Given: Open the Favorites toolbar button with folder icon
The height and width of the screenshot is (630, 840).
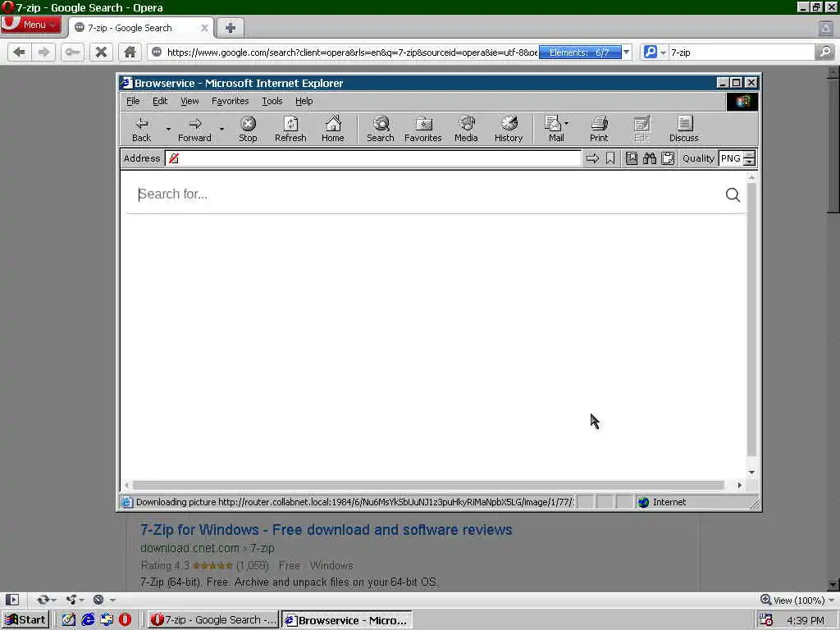Looking at the screenshot, I should point(423,130).
